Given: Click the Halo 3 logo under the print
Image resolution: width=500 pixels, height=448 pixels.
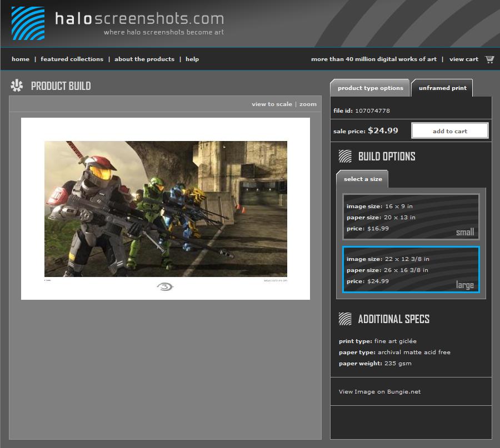Looking at the screenshot, I should 165,287.
